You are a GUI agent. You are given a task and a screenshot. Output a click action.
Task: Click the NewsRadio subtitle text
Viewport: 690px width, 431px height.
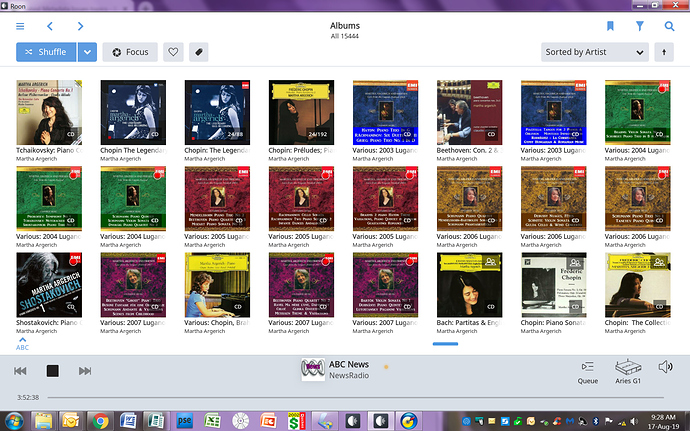pyautogui.click(x=349, y=376)
